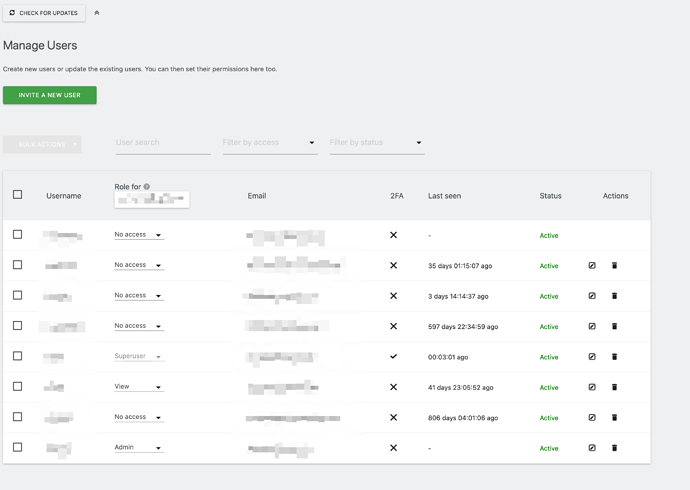Click the Active status in the Admin row
The width and height of the screenshot is (690, 490).
click(x=549, y=448)
